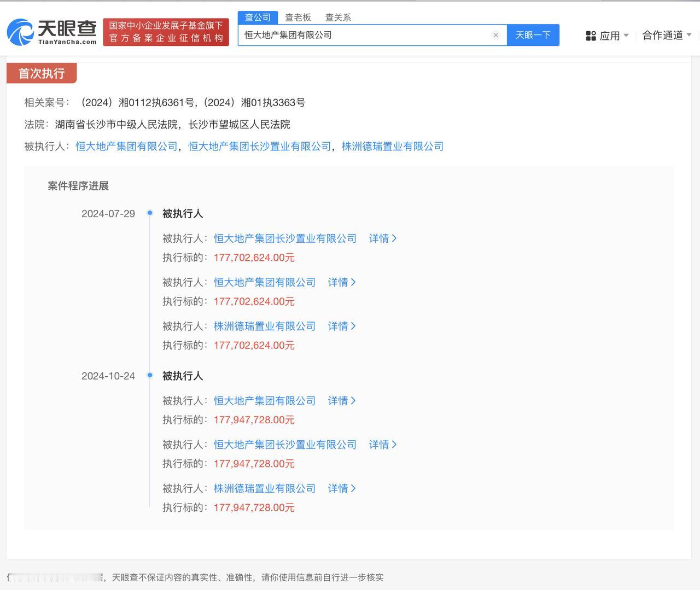Image resolution: width=700 pixels, height=590 pixels.
Task: Switch to the 查老板 tab
Action: pyautogui.click(x=298, y=17)
